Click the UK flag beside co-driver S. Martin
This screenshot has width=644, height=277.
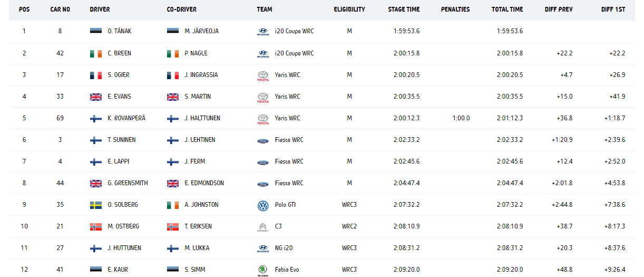[173, 97]
